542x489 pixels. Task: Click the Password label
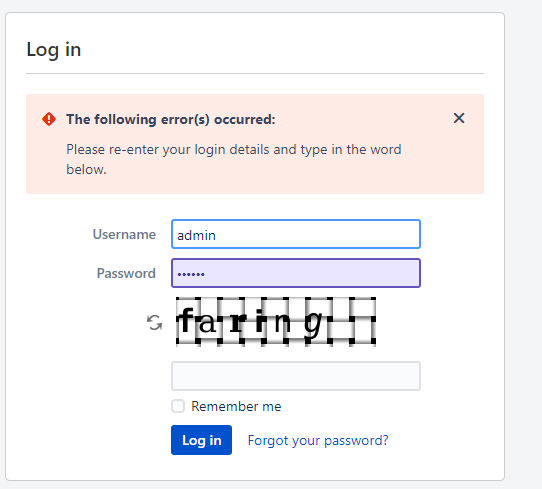coord(126,273)
